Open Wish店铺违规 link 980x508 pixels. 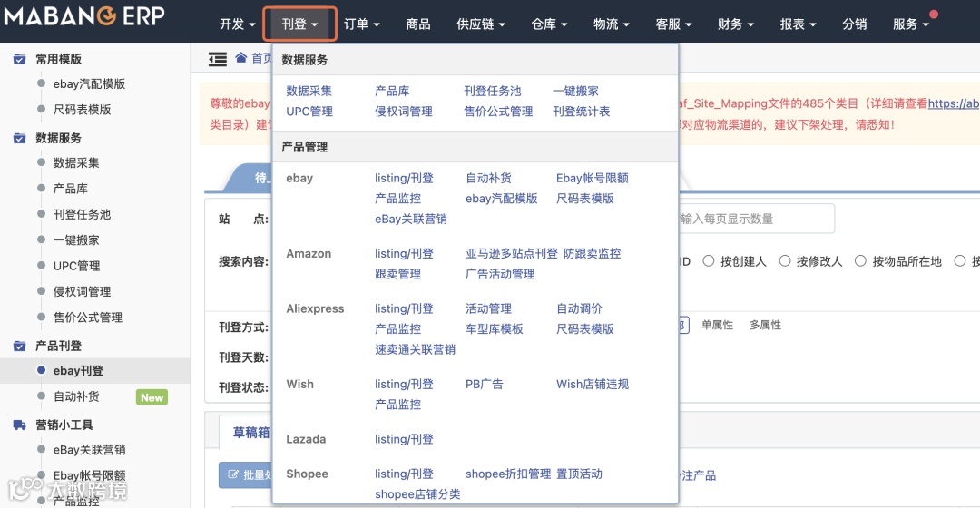pyautogui.click(x=593, y=385)
